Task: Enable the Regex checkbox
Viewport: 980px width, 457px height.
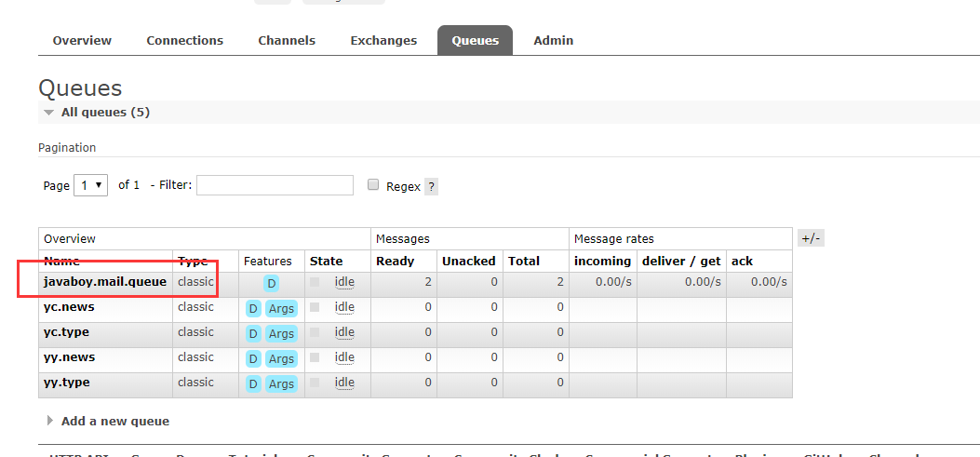Action: [x=373, y=184]
